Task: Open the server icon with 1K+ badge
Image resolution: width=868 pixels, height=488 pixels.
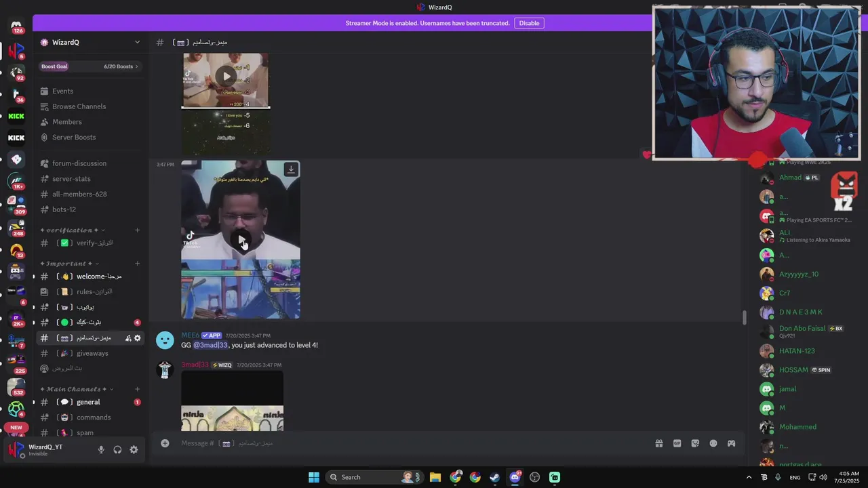Action: point(16,181)
